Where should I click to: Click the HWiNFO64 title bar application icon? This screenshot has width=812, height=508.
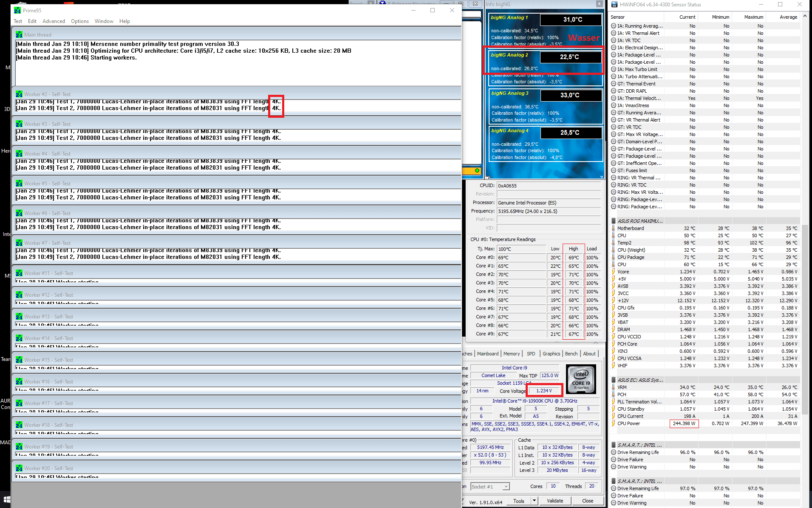(614, 5)
